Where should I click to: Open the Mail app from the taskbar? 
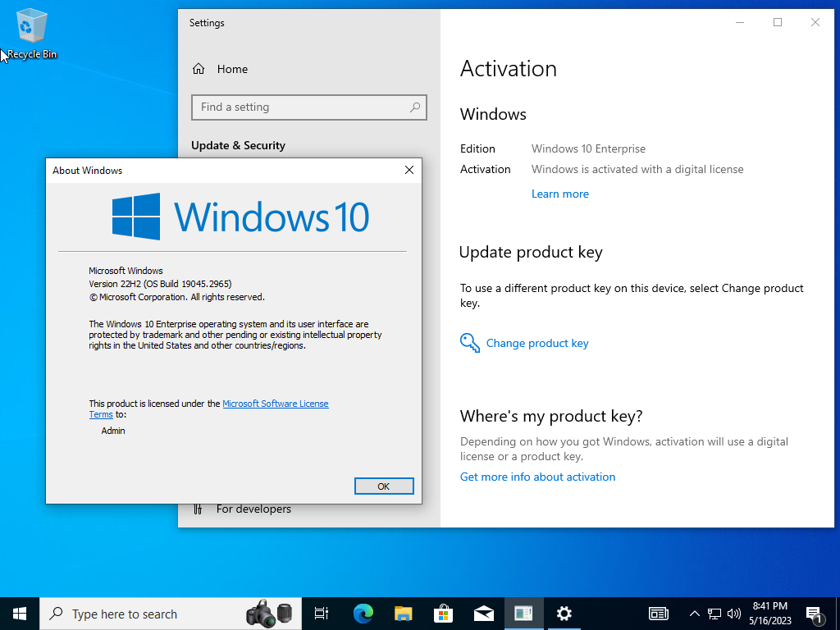tap(484, 614)
